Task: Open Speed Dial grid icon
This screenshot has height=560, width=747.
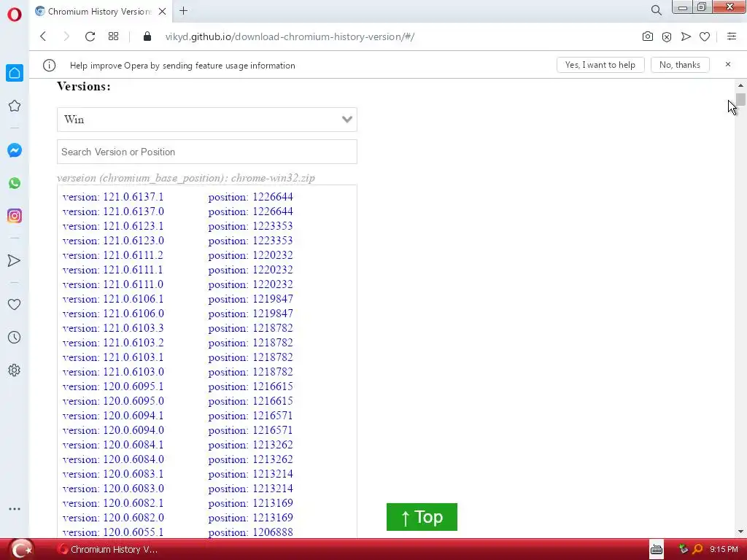Action: click(x=113, y=36)
